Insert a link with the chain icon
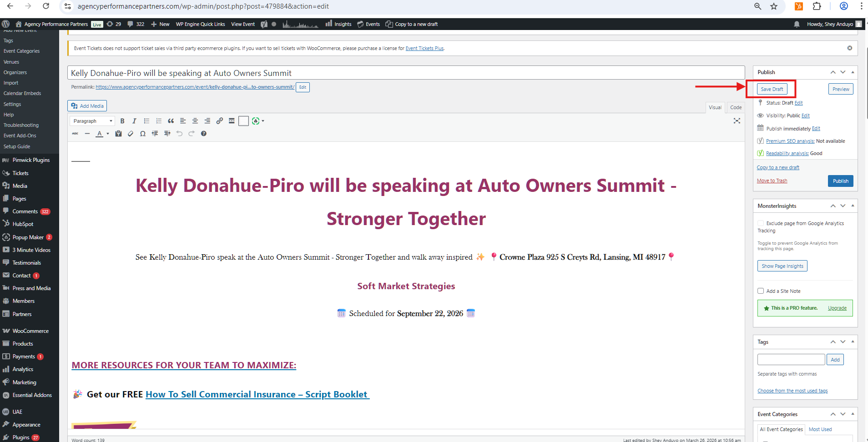Screen dimensions: 868x442 (x=219, y=121)
